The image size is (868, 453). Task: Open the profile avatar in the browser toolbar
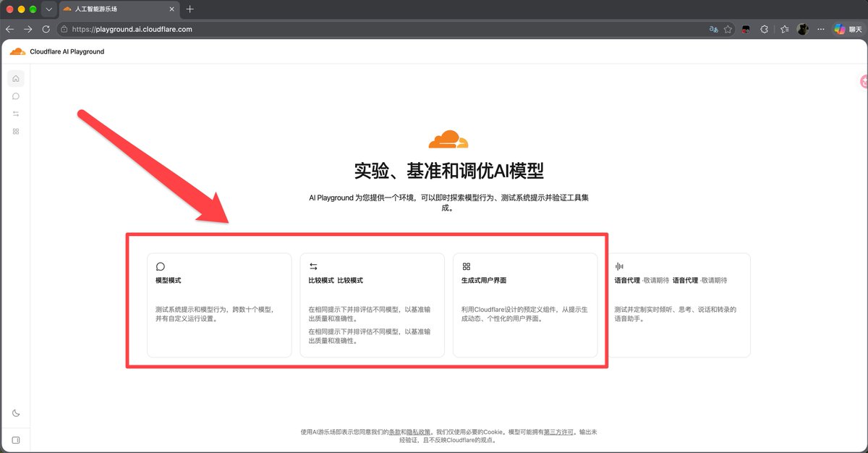click(x=803, y=30)
